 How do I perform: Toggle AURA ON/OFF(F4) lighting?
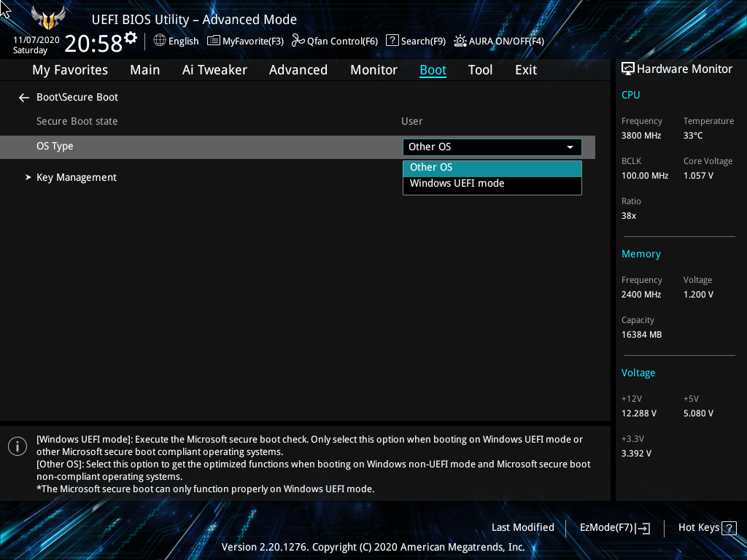(499, 41)
